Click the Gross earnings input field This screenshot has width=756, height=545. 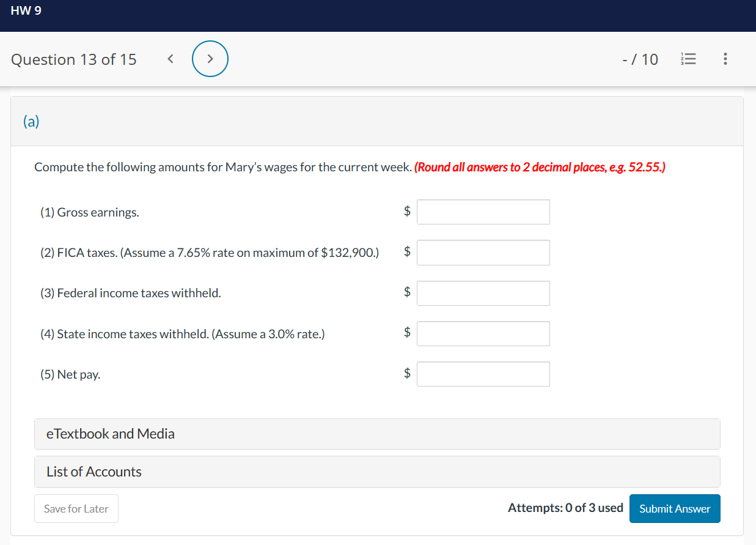[x=483, y=212]
